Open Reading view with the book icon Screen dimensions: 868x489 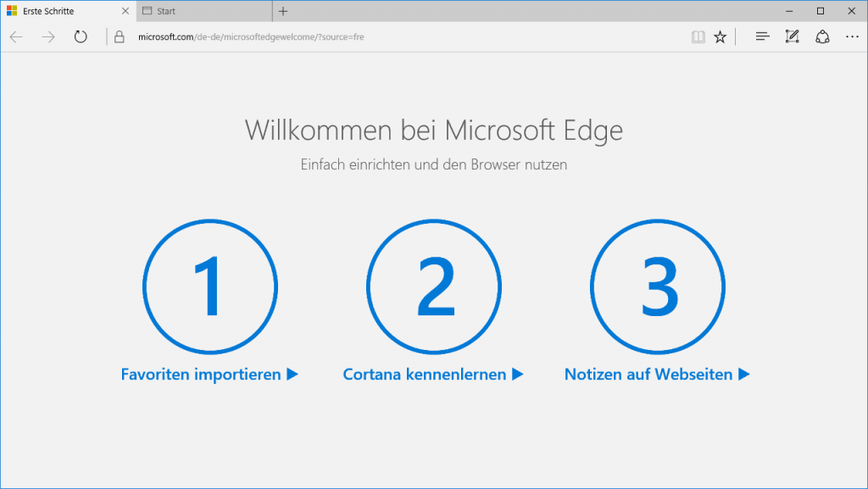point(698,37)
